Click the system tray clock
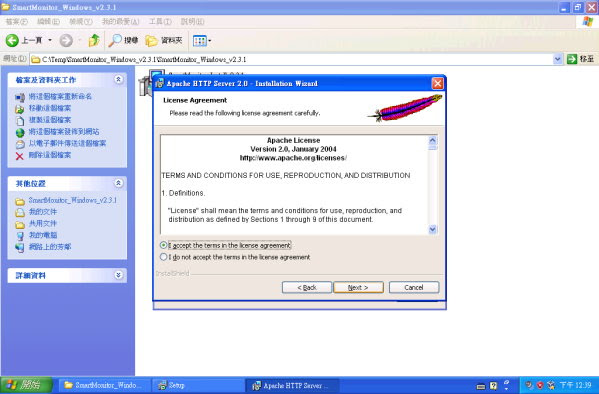The width and height of the screenshot is (599, 394). tap(576, 385)
